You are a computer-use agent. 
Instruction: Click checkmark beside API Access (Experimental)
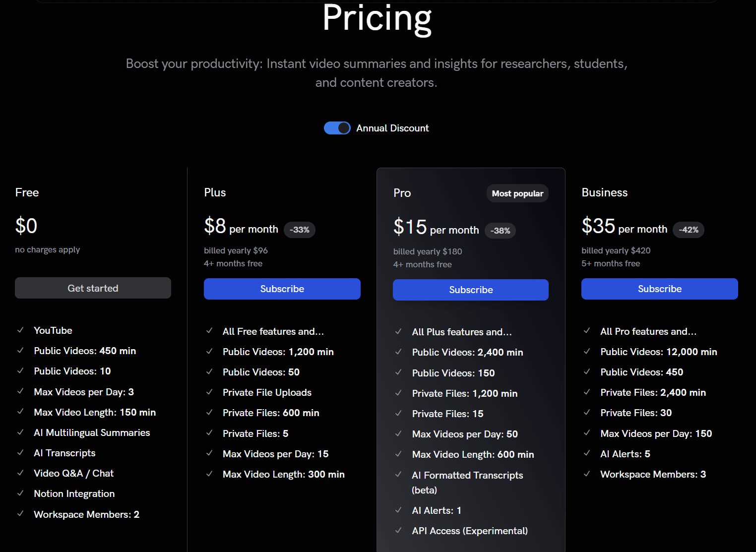pyautogui.click(x=398, y=530)
